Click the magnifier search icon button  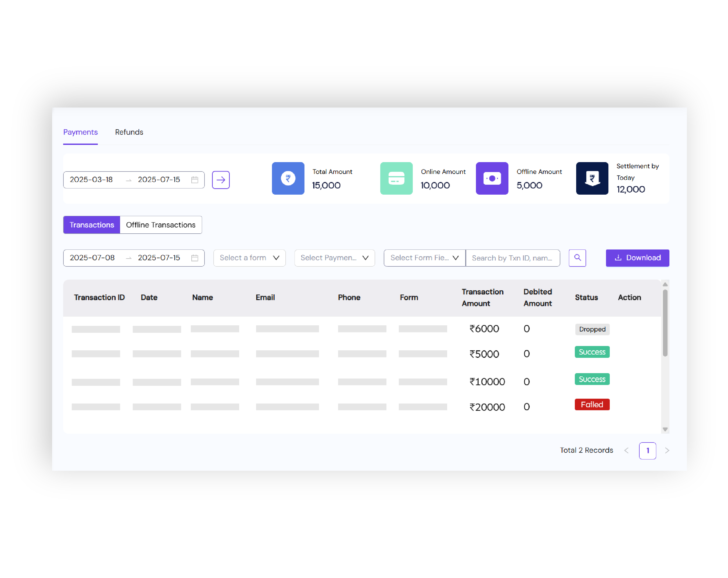pyautogui.click(x=577, y=258)
